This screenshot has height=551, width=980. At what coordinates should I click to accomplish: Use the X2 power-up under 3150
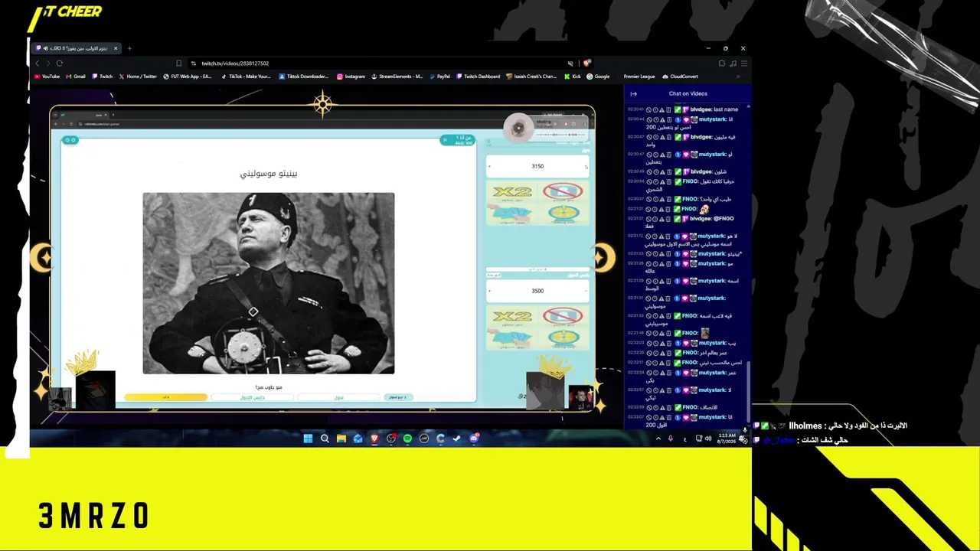coord(512,192)
